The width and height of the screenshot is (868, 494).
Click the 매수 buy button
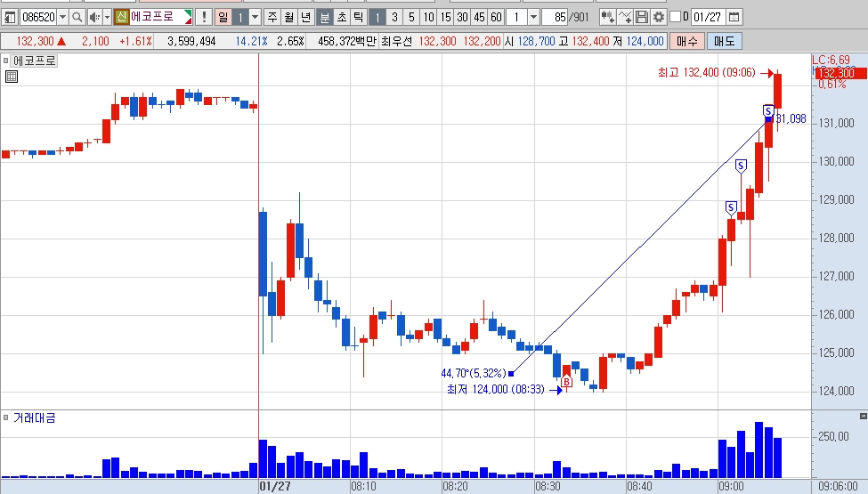click(687, 42)
